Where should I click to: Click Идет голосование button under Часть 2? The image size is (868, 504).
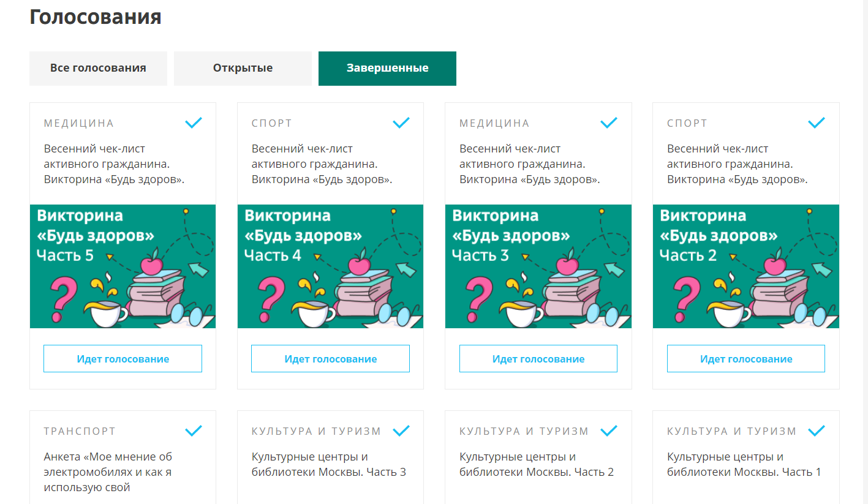tap(746, 359)
